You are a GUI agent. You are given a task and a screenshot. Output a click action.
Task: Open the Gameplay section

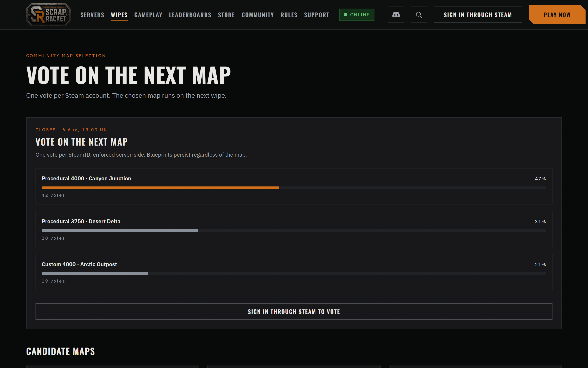click(148, 15)
